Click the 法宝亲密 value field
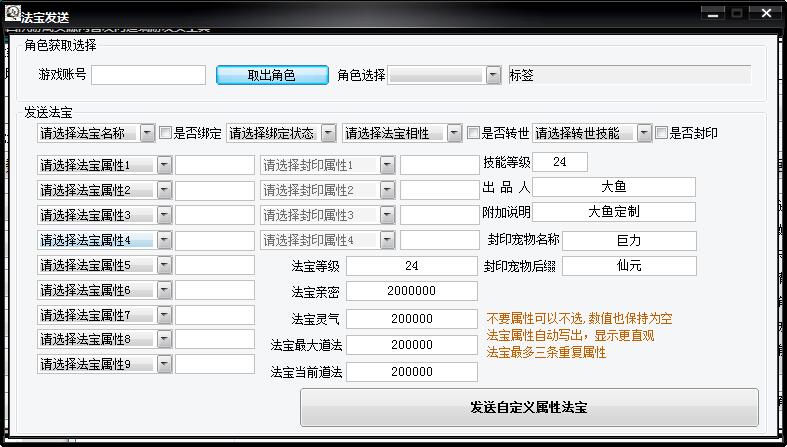This screenshot has width=787, height=447. (x=411, y=291)
